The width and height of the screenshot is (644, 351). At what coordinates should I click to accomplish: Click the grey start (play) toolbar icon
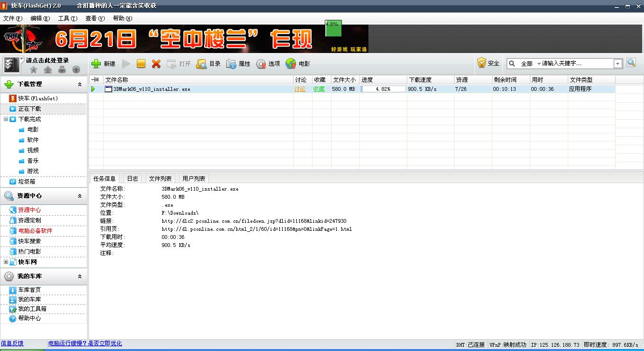point(126,63)
